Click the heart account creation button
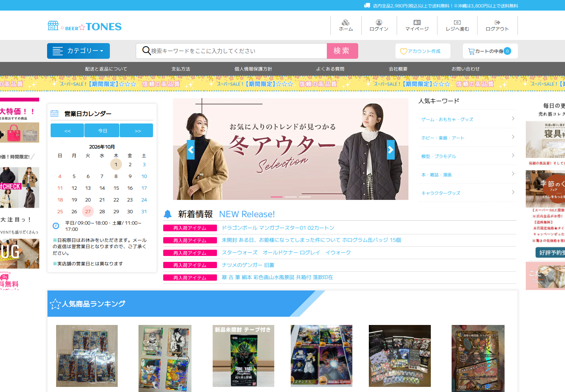Image resolution: width=565 pixels, height=392 pixels. (423, 51)
